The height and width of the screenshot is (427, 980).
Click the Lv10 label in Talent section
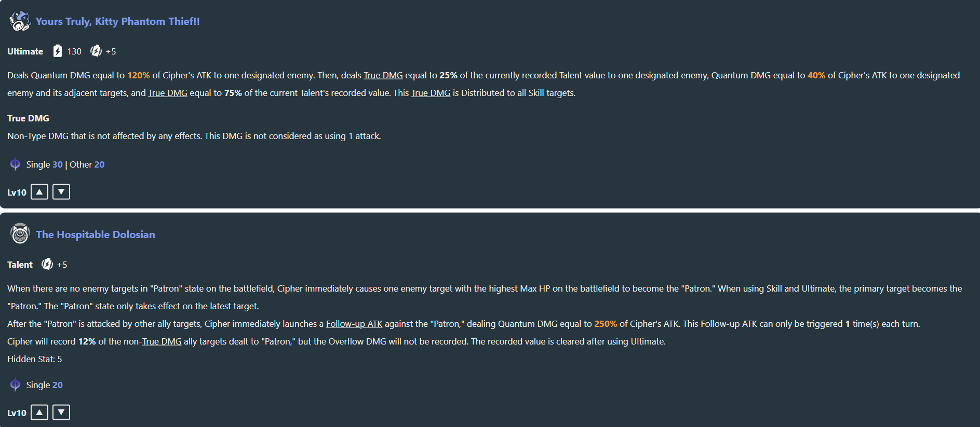click(17, 413)
